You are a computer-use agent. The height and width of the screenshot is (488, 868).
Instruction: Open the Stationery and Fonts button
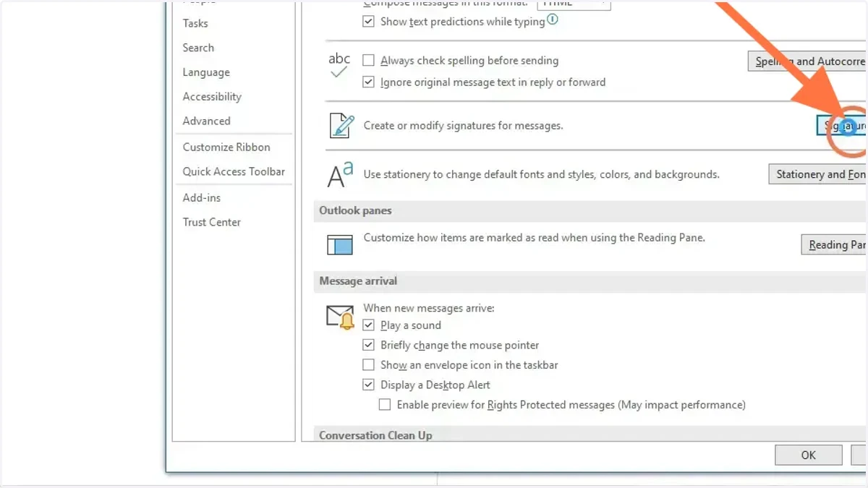[x=817, y=174]
